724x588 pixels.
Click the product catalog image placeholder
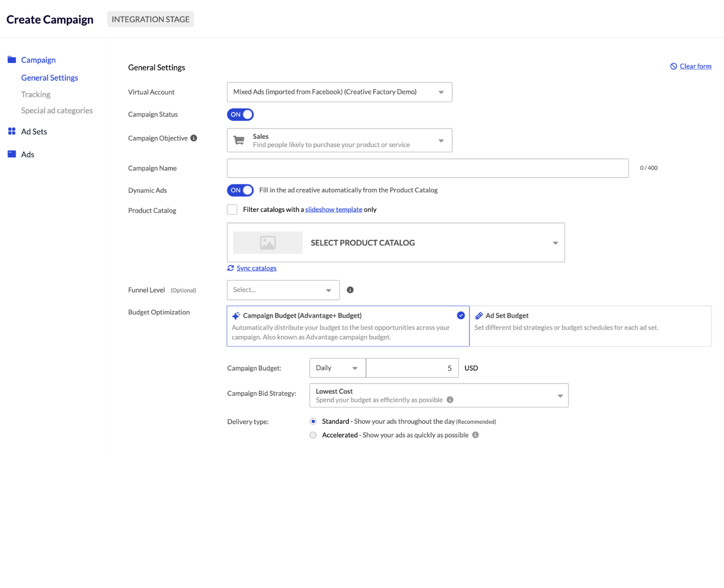coord(268,243)
